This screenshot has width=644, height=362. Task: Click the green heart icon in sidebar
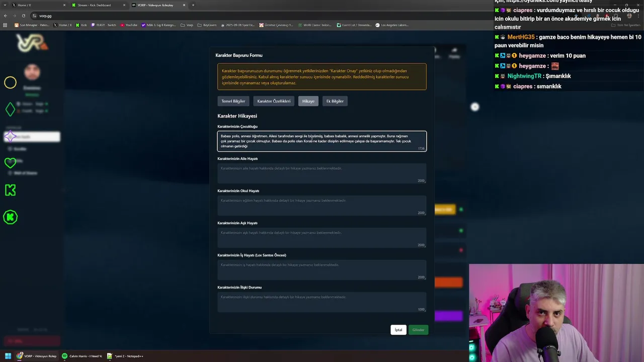[10, 162]
